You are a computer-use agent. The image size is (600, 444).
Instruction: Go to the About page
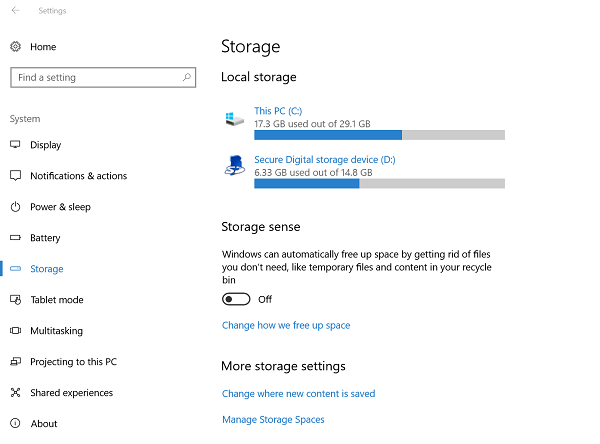coord(44,424)
